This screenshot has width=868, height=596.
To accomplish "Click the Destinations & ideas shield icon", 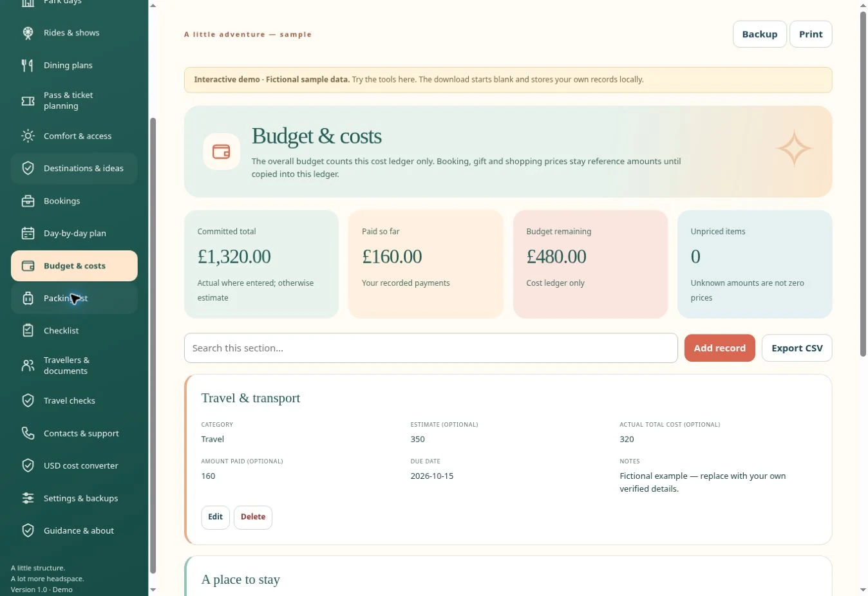I will (28, 168).
